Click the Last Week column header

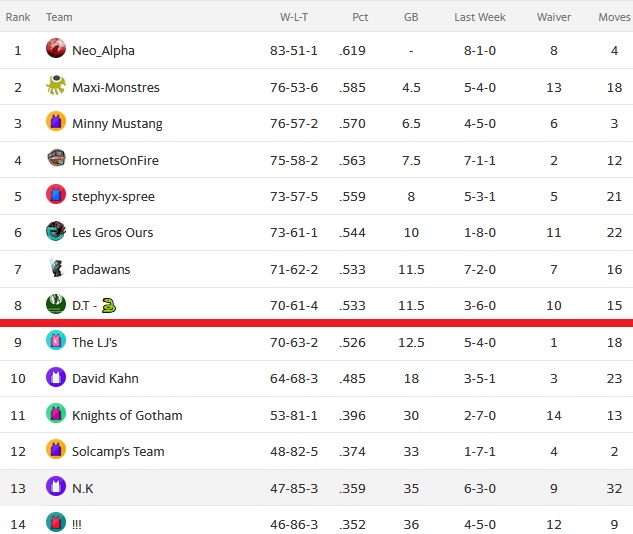480,17
